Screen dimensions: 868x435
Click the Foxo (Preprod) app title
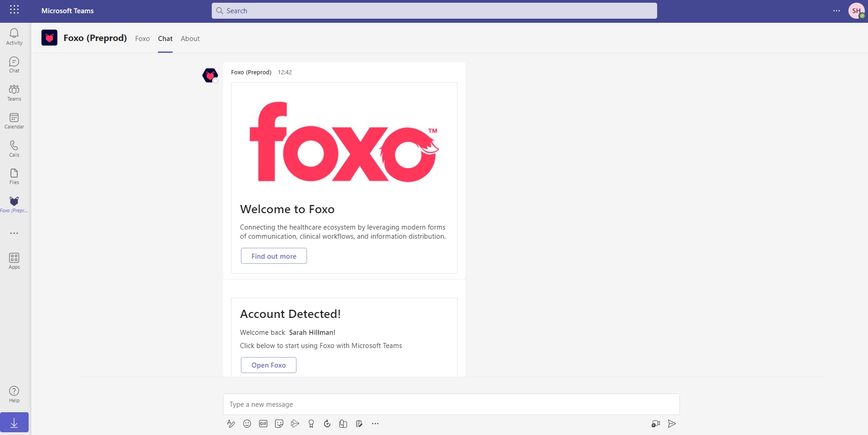(x=95, y=38)
